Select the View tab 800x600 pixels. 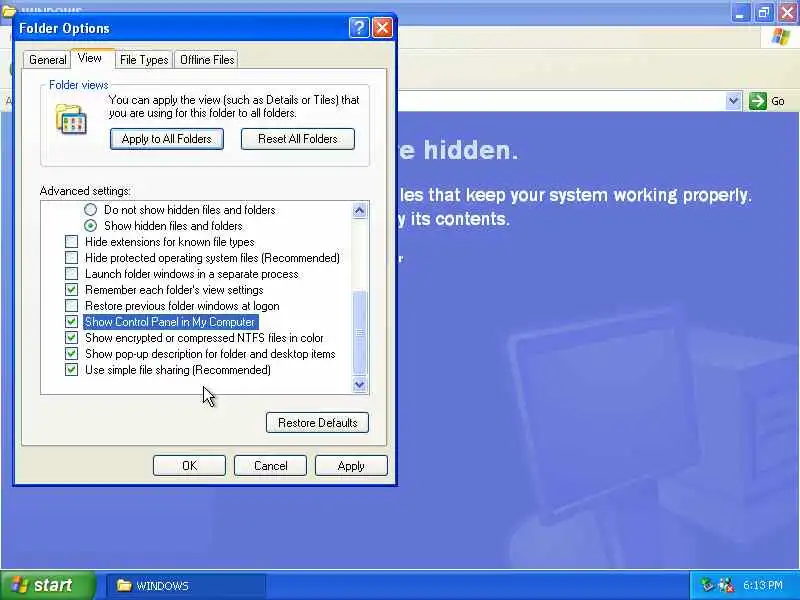pos(90,58)
